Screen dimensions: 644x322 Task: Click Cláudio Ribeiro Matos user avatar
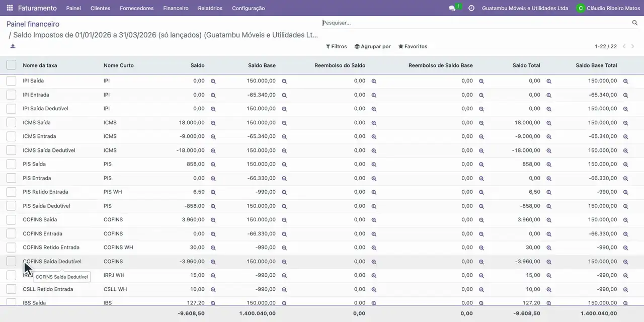click(581, 8)
